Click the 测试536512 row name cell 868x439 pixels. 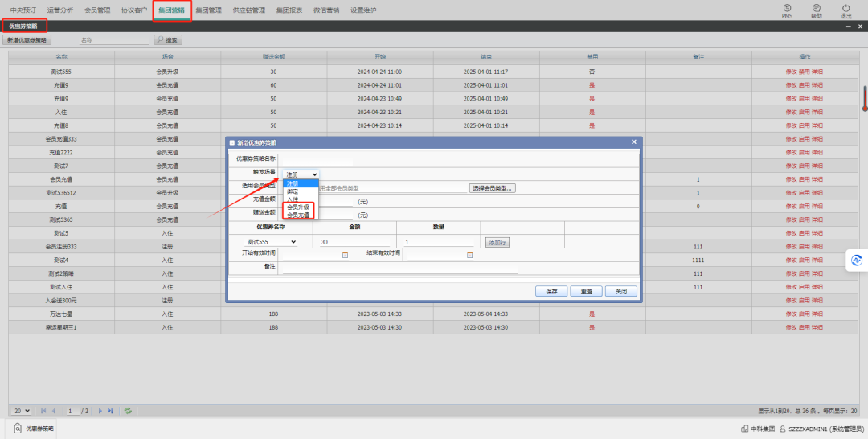click(x=61, y=193)
